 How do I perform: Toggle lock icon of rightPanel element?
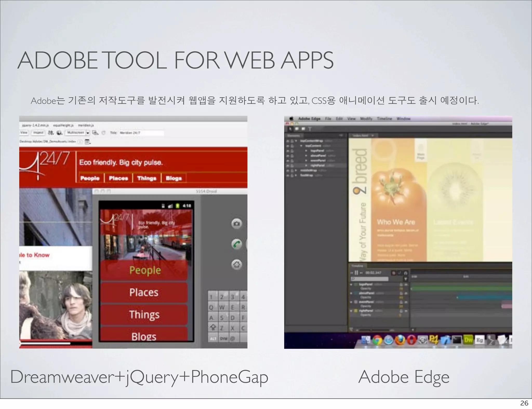click(x=292, y=166)
